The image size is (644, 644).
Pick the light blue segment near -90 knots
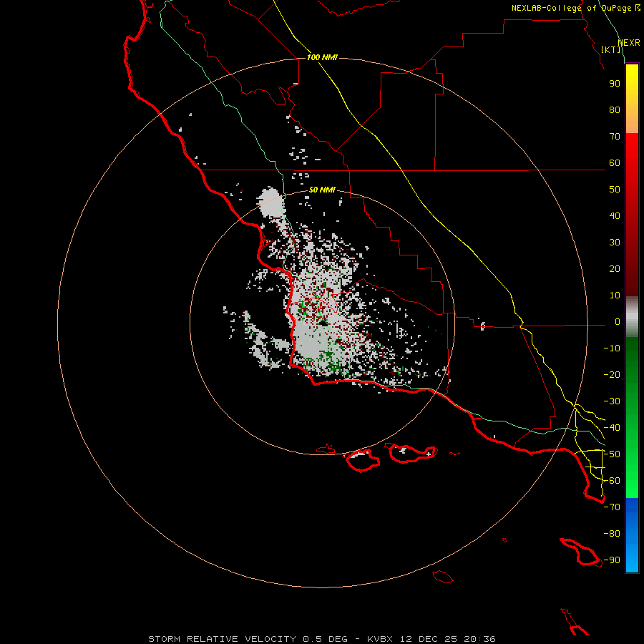(x=632, y=559)
